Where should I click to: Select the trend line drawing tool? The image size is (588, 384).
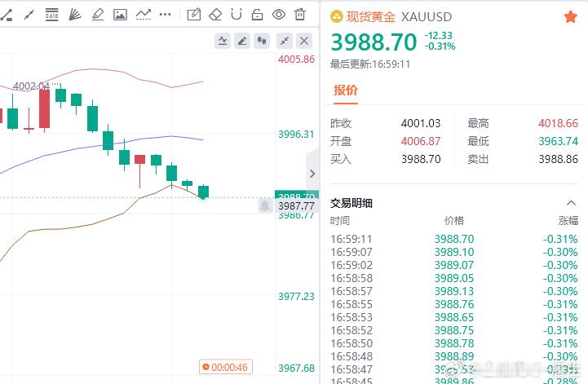pyautogui.click(x=6, y=15)
